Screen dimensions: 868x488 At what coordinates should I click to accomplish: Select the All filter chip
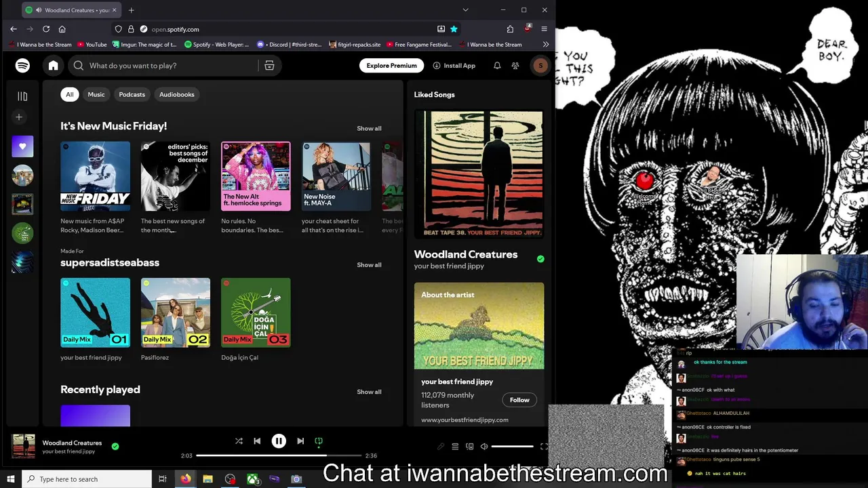69,95
